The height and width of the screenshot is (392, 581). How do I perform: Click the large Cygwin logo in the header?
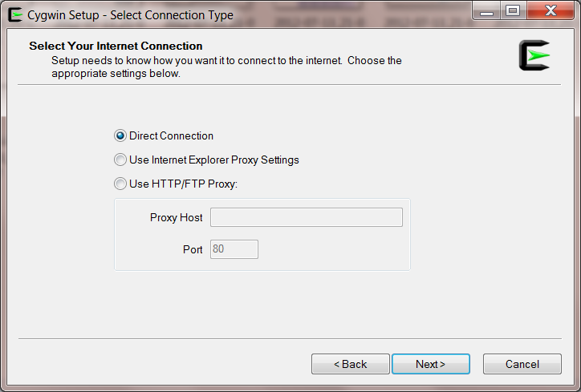tap(534, 55)
